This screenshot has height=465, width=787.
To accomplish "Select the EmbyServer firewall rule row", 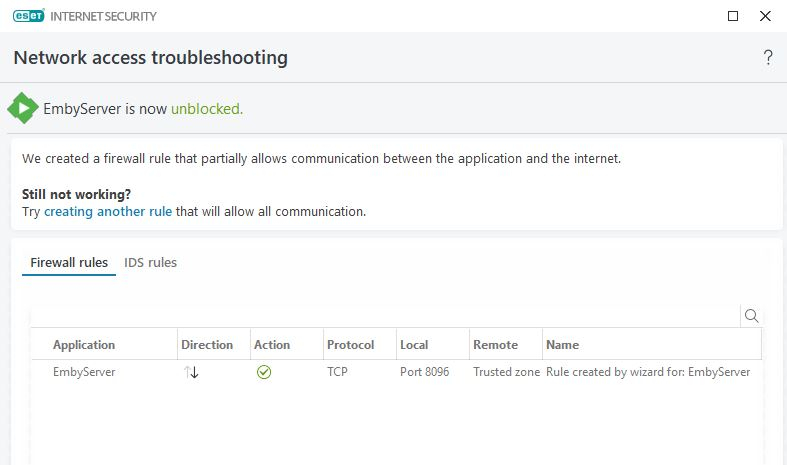I will pos(85,372).
